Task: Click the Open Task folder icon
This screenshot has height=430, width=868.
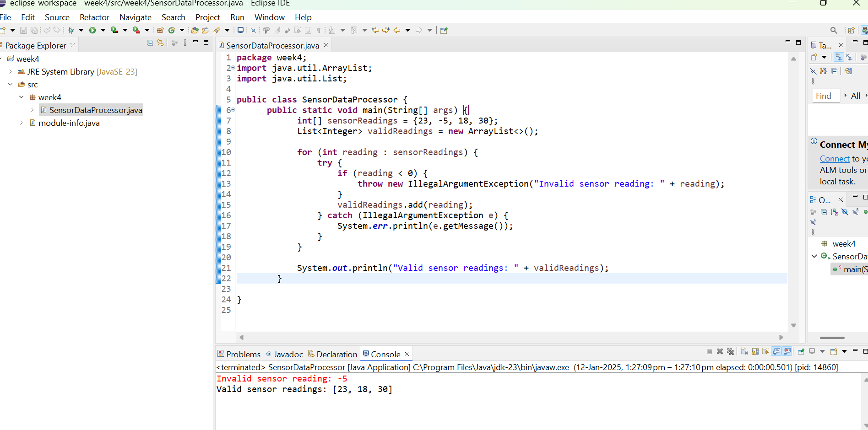Action: (x=205, y=30)
